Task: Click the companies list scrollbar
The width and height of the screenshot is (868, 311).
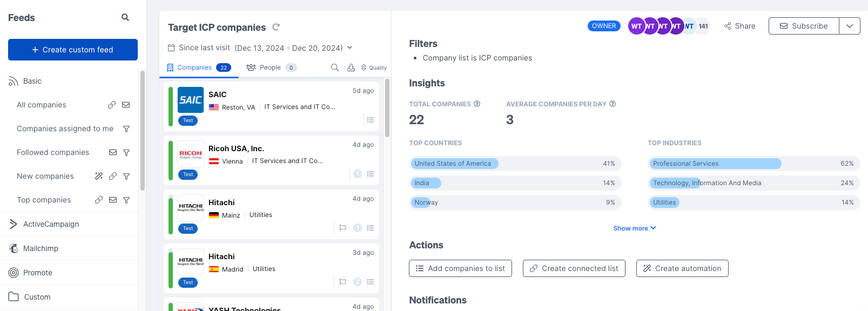Action: point(387,108)
